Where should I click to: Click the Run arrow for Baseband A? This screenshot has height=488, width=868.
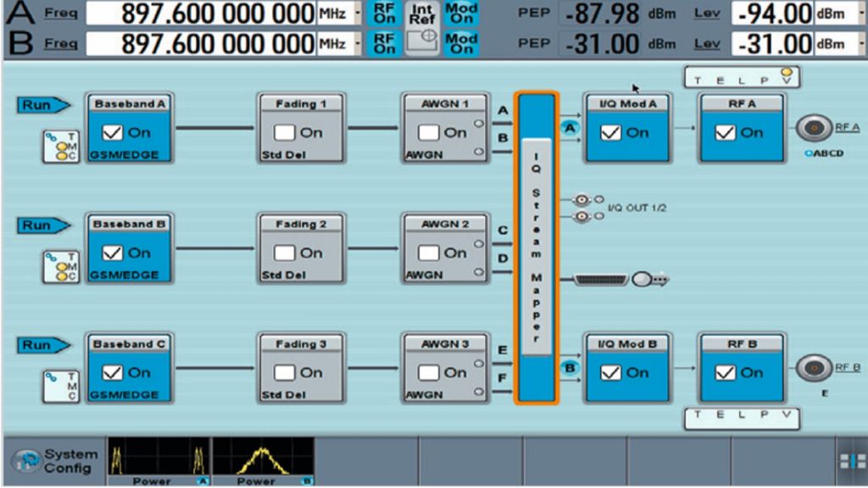coord(43,104)
